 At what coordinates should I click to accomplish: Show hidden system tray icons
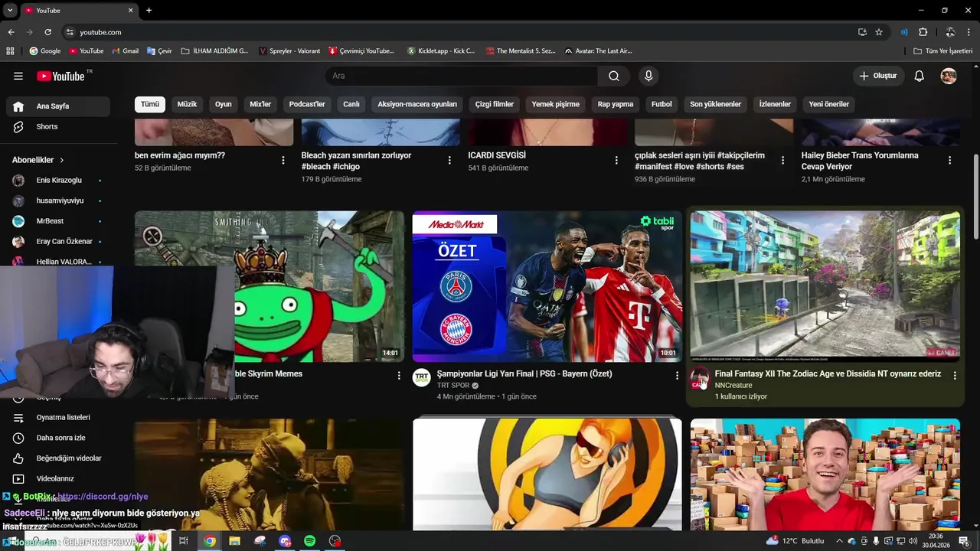coord(839,541)
